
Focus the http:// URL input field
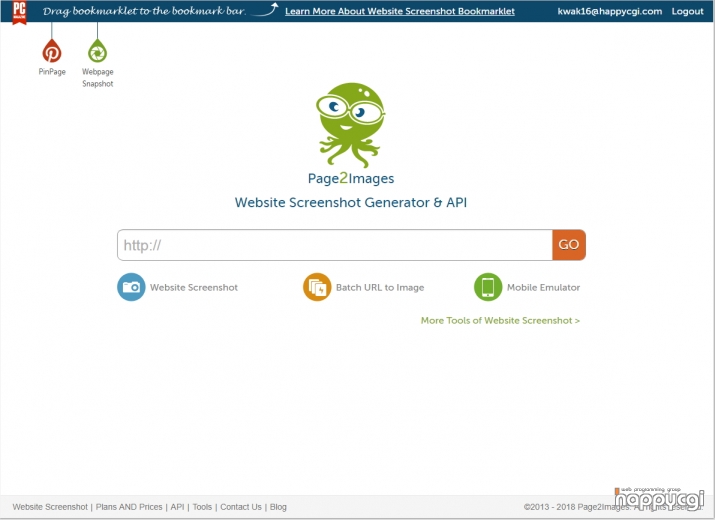[335, 245]
